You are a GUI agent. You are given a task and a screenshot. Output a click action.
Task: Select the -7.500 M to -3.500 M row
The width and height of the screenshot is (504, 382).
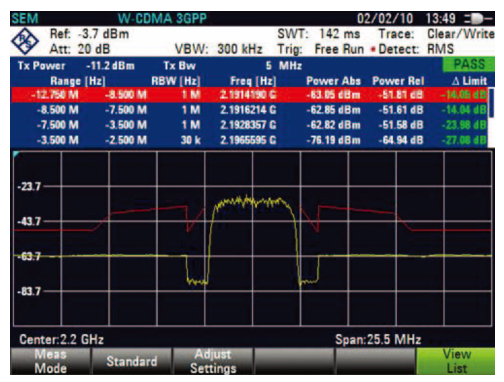249,125
